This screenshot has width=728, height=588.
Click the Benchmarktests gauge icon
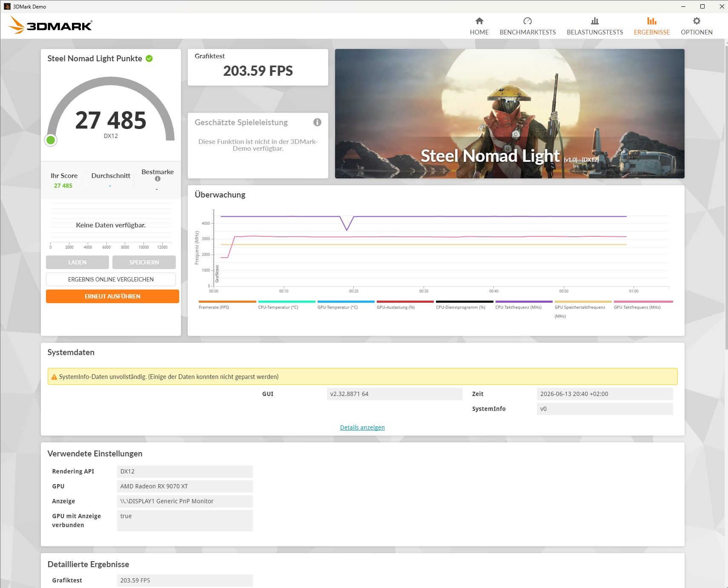click(x=527, y=21)
